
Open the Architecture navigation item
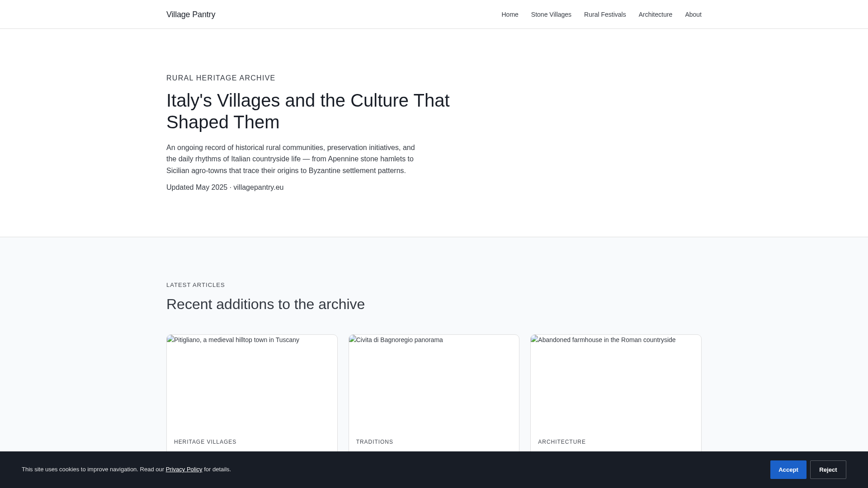(655, 14)
